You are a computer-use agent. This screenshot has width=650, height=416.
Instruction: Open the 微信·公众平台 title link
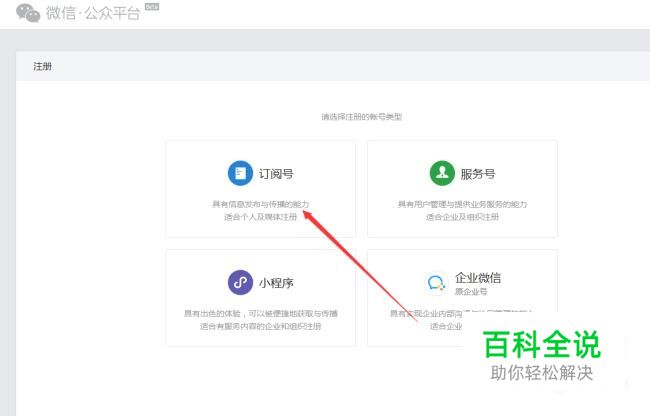tap(93, 13)
